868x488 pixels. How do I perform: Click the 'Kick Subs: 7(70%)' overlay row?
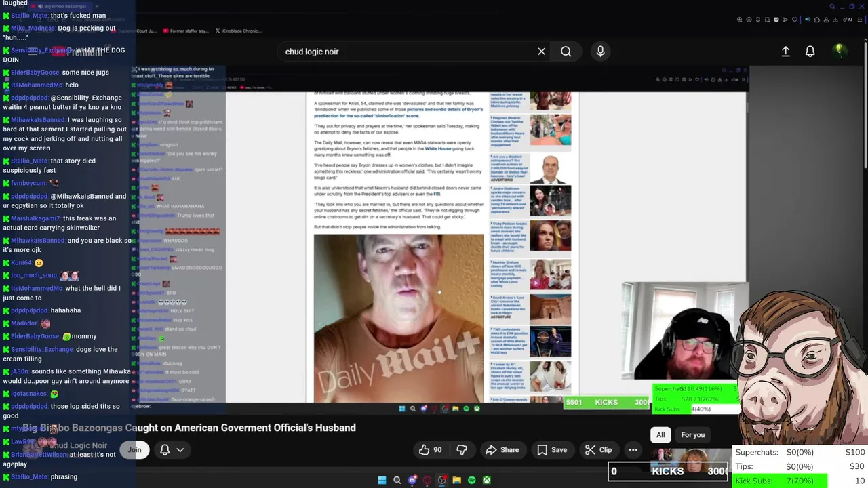coord(800,481)
